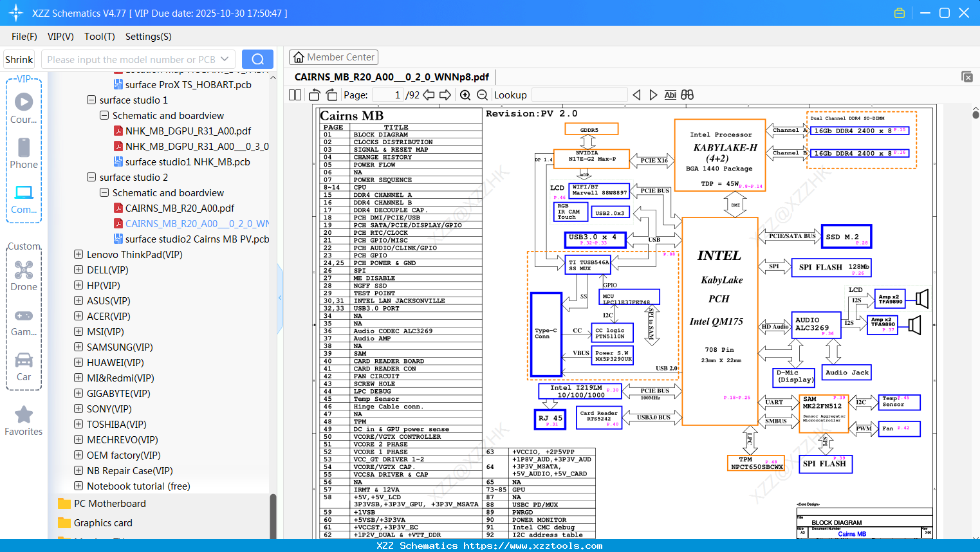This screenshot has height=552, width=980.
Task: Click the document vertical scrollbar thumb
Action: click(975, 115)
